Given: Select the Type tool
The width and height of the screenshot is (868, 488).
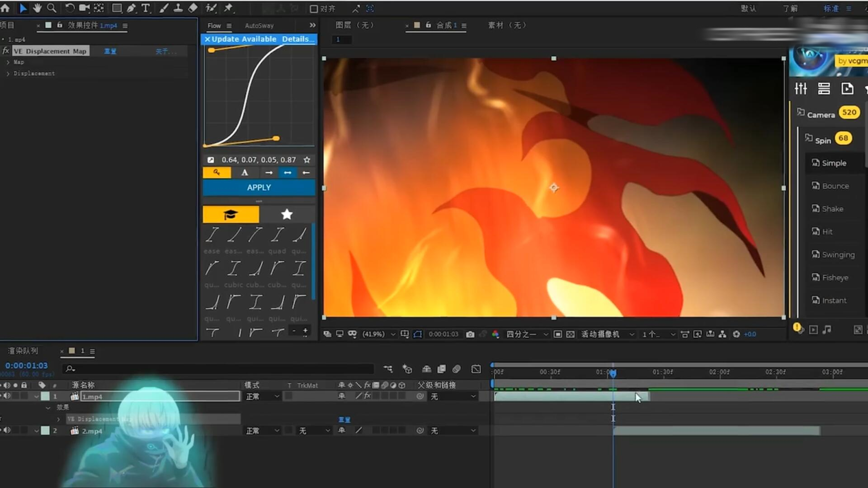Looking at the screenshot, I should click(x=146, y=8).
